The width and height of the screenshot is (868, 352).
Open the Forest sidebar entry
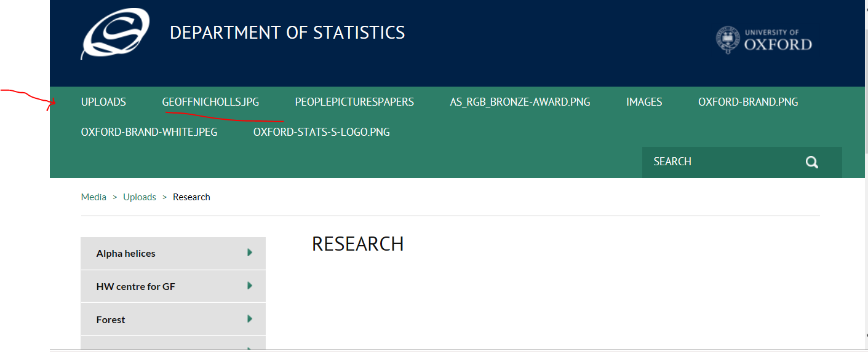pyautogui.click(x=173, y=319)
